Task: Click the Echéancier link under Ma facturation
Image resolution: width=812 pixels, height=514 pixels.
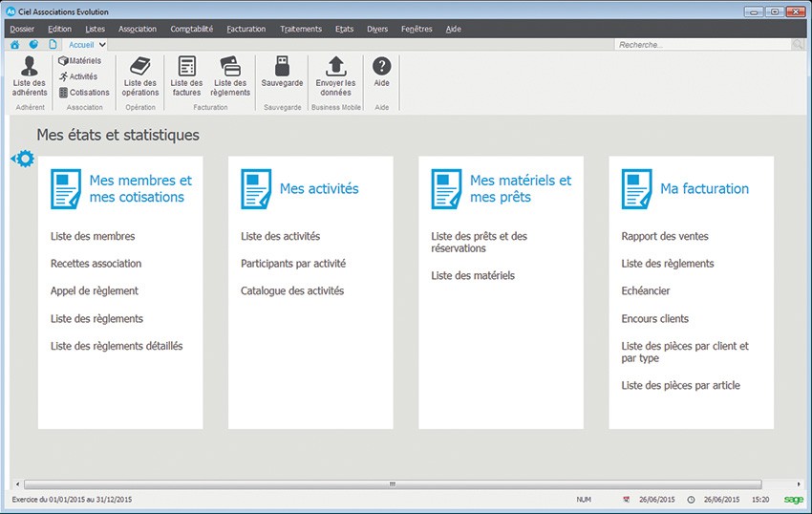Action: point(646,291)
